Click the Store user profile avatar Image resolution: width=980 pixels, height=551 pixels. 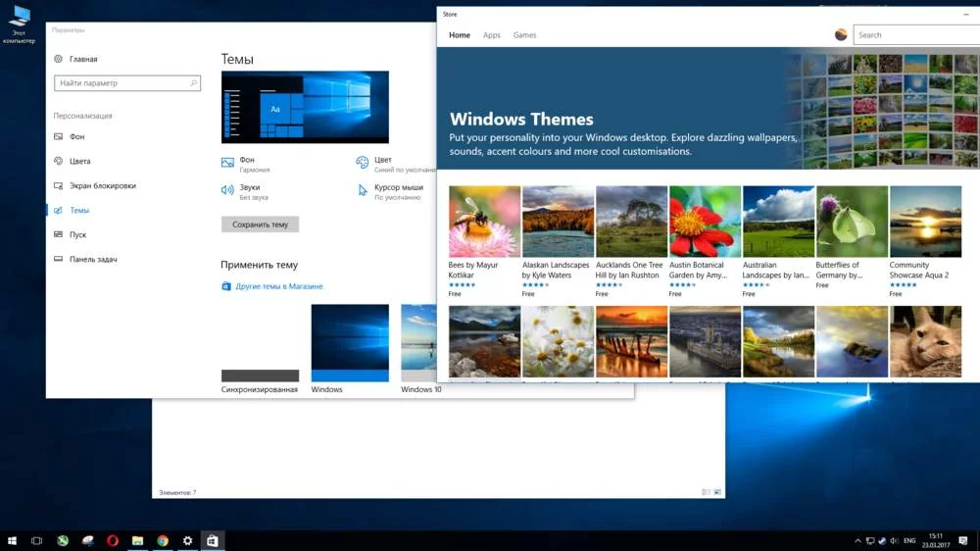coord(841,35)
